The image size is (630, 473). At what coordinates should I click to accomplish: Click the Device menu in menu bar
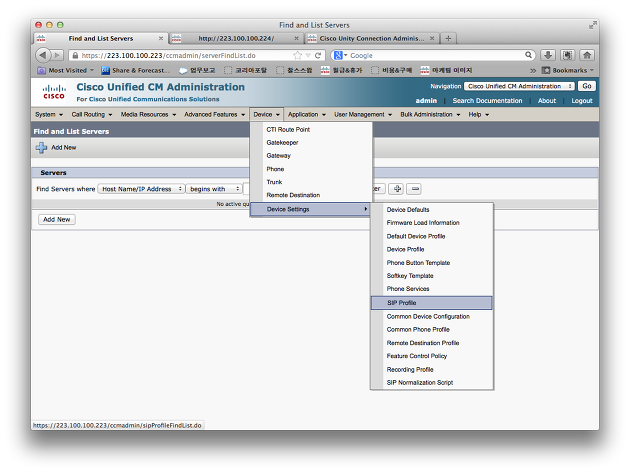(266, 115)
